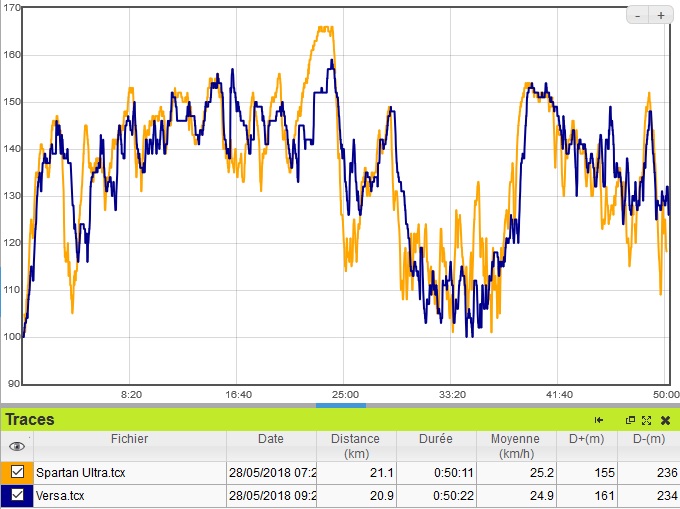Select the Spartan Ultra.tcx file name
Viewport: 680px width, 509px height.
(x=80, y=471)
